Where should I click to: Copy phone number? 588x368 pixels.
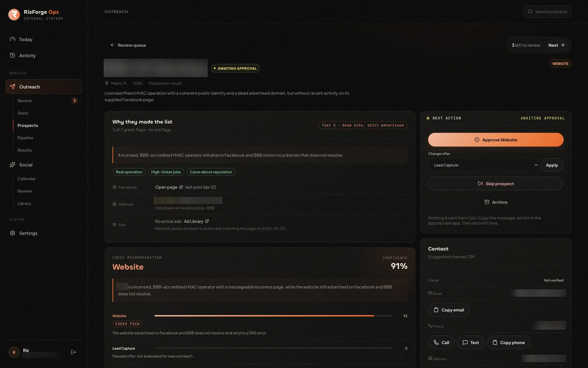point(508,343)
